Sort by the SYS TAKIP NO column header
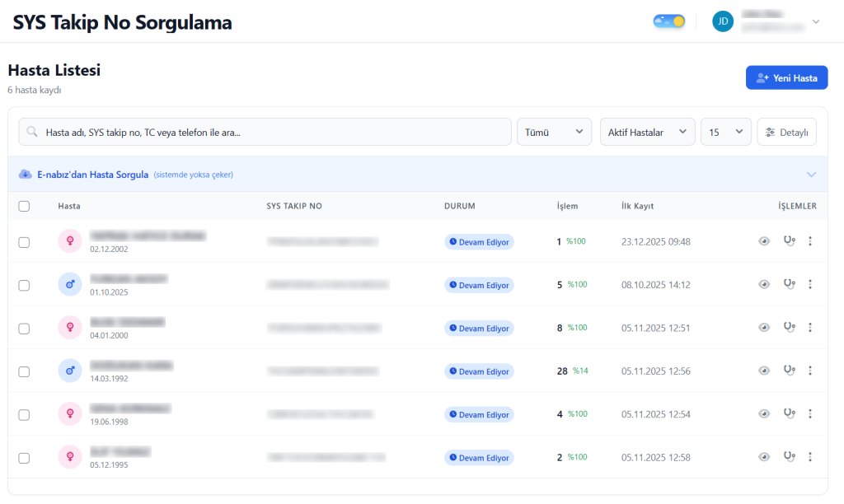 click(293, 206)
